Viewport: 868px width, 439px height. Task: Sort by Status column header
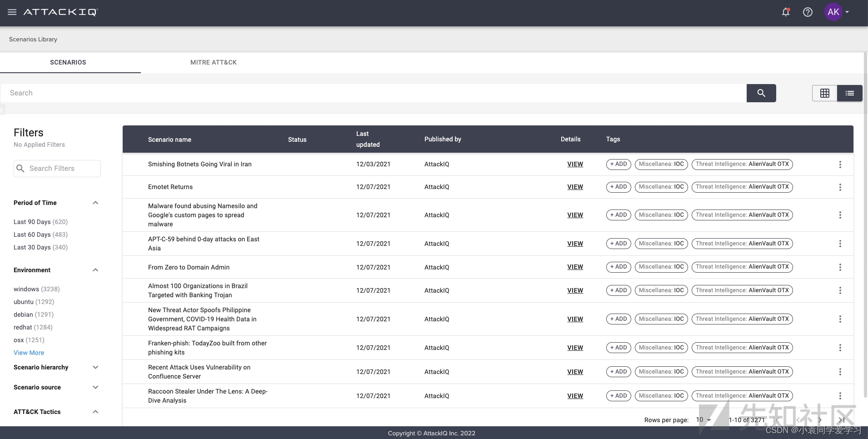(x=297, y=140)
